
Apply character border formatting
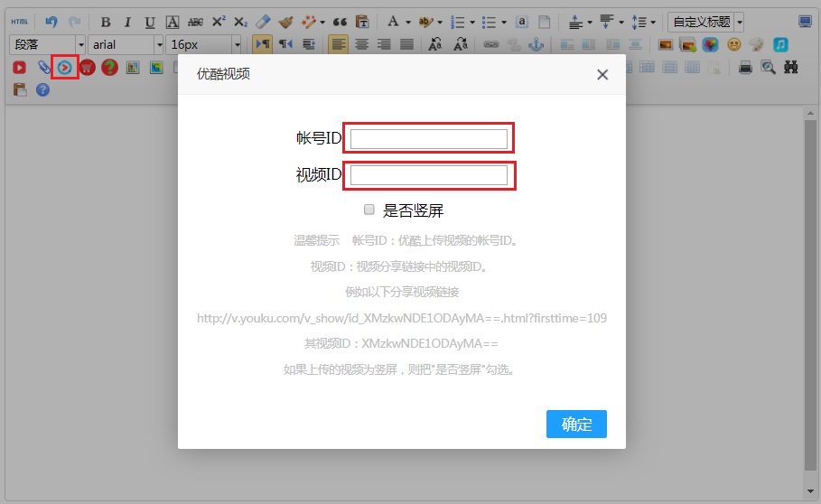[173, 22]
